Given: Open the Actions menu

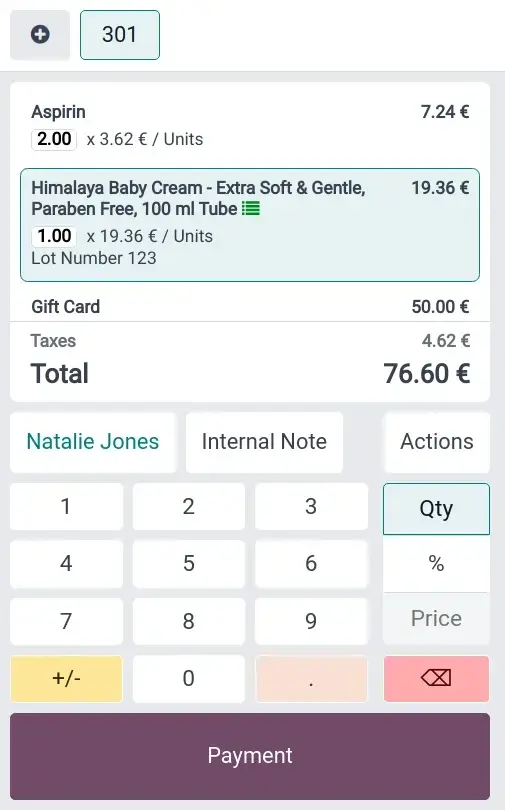Looking at the screenshot, I should click(437, 442).
